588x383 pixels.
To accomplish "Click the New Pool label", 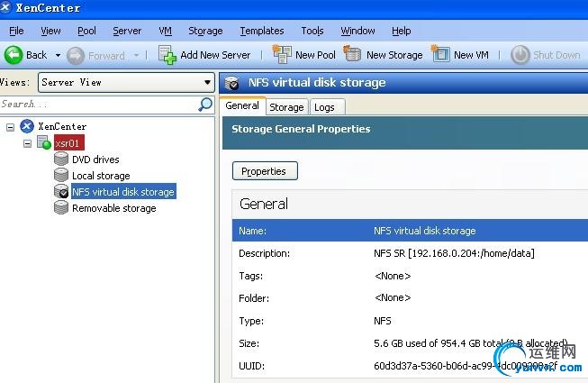I will click(315, 55).
